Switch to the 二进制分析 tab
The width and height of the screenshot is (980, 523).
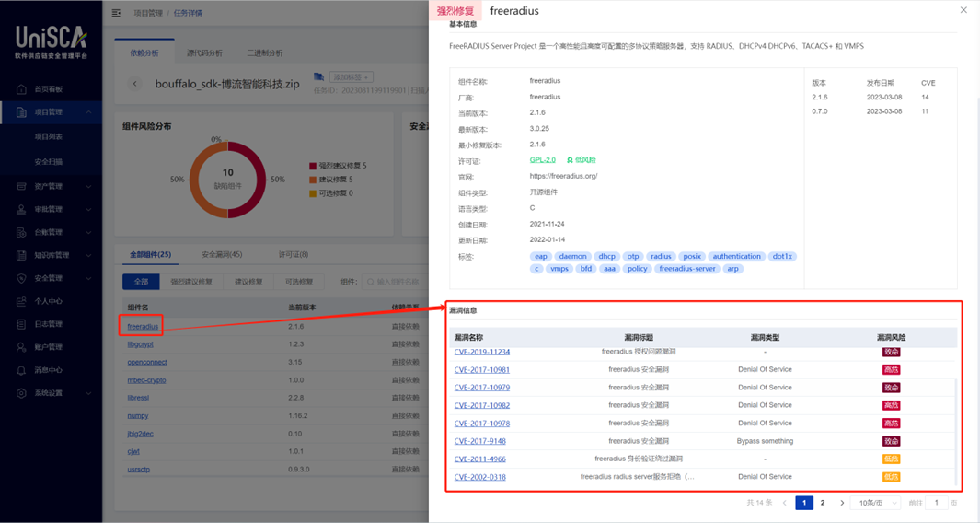click(265, 53)
